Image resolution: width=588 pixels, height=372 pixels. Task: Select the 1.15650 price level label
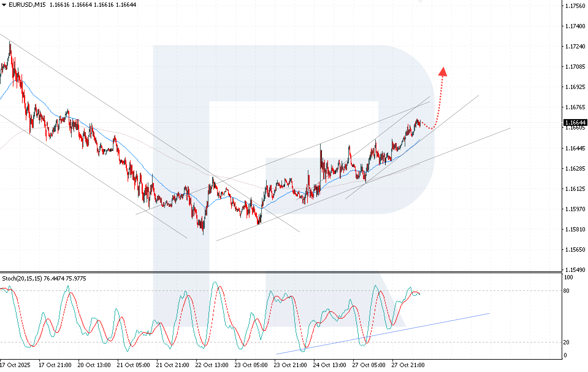(575, 250)
